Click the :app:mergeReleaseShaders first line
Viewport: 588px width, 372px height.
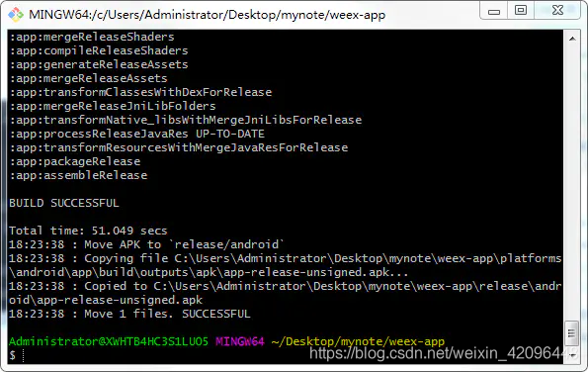(92, 37)
